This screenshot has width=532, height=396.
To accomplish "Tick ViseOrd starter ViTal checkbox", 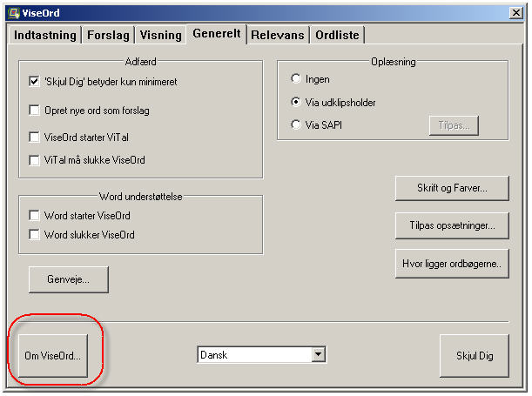I will pyautogui.click(x=34, y=137).
